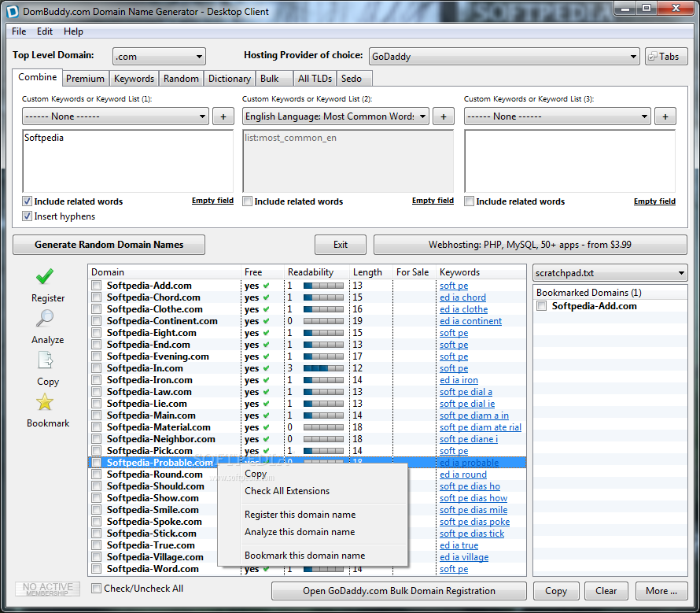Viewport: 700px width, 613px height.
Task: Open the Edit menu
Action: coord(45,31)
